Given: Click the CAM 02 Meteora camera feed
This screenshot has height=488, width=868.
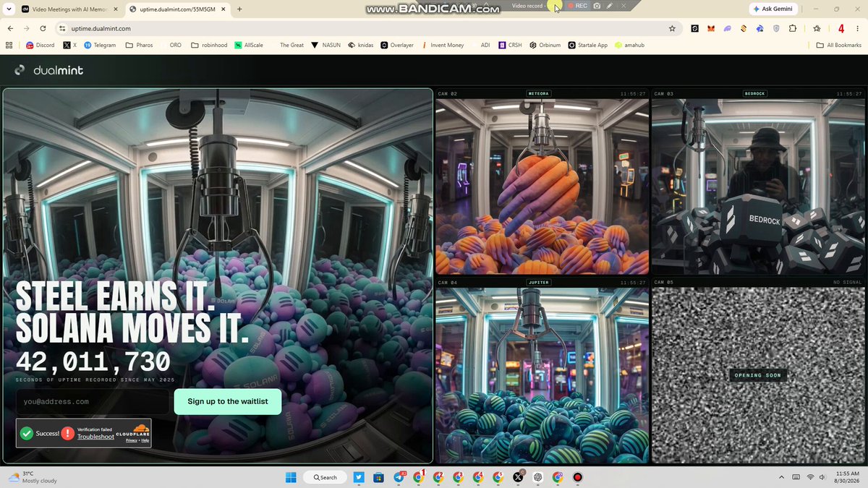Looking at the screenshot, I should pos(542,187).
